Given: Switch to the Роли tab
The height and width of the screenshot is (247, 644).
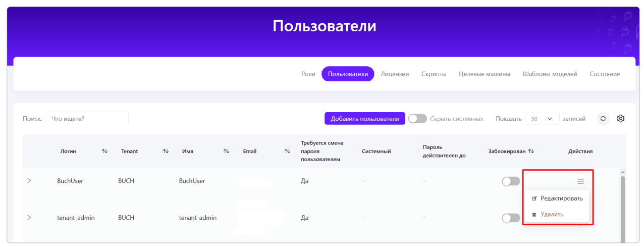Looking at the screenshot, I should 308,74.
